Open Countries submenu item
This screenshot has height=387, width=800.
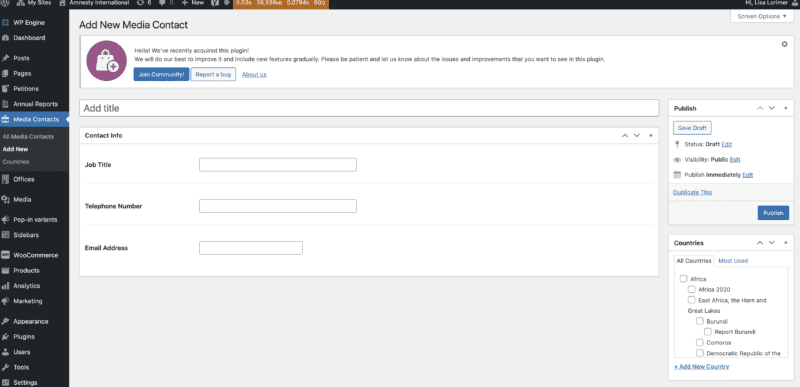click(16, 162)
